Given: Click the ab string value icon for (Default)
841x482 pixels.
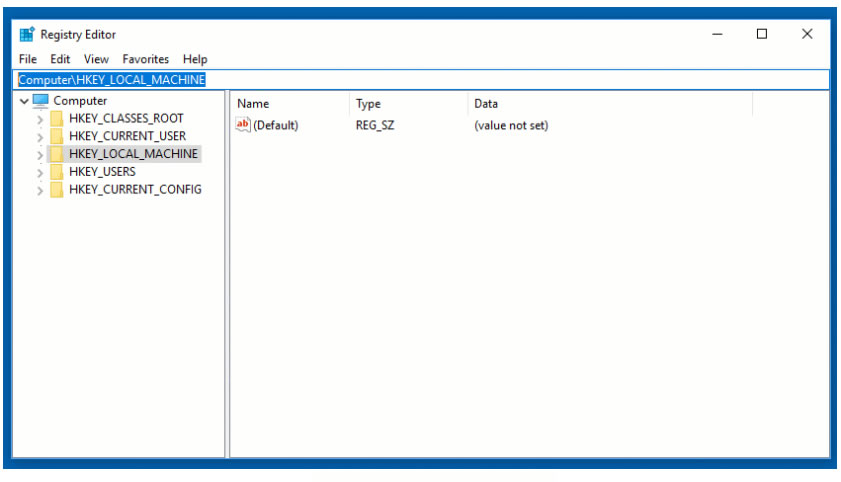Looking at the screenshot, I should [x=242, y=125].
